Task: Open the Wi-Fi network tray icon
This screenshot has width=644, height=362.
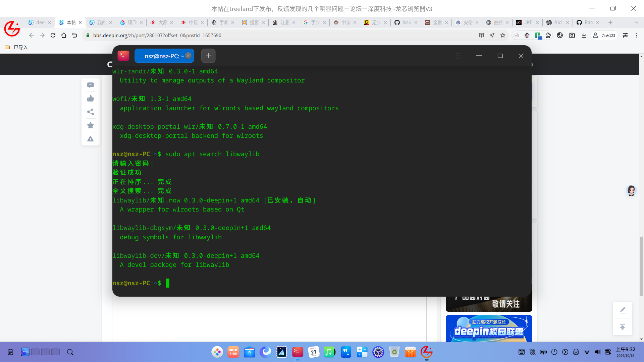Action: [587, 352]
